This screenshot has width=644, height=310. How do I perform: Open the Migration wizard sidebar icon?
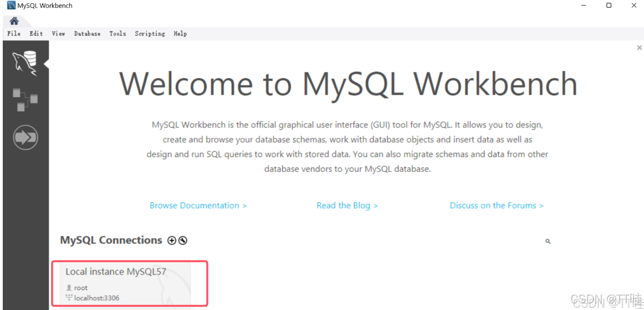pyautogui.click(x=25, y=137)
